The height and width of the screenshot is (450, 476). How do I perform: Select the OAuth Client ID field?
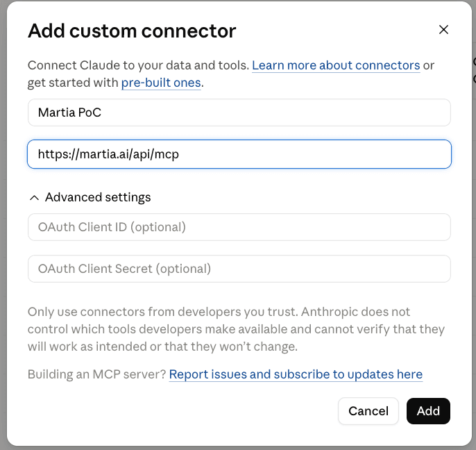coord(239,227)
